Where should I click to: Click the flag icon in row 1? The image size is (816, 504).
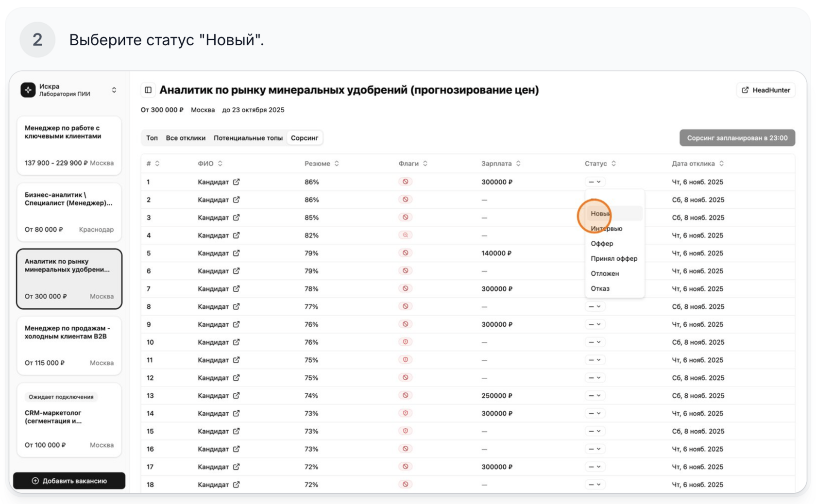tap(405, 182)
